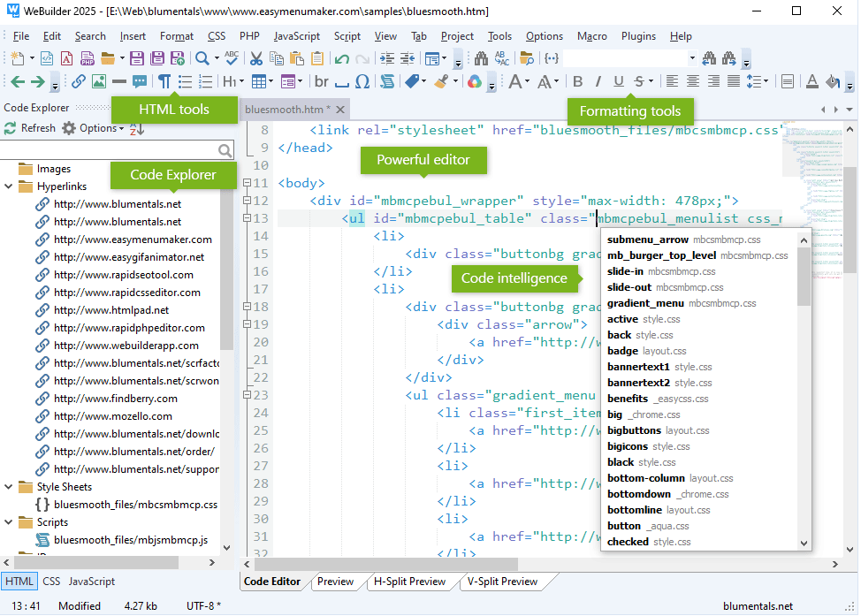Insert a line break with the br icon
This screenshot has height=616, width=861.
click(320, 81)
